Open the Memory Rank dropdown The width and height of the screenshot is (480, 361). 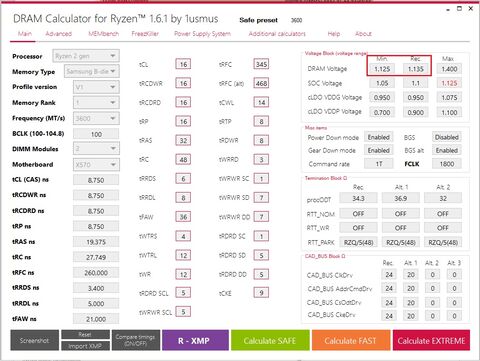pos(96,103)
